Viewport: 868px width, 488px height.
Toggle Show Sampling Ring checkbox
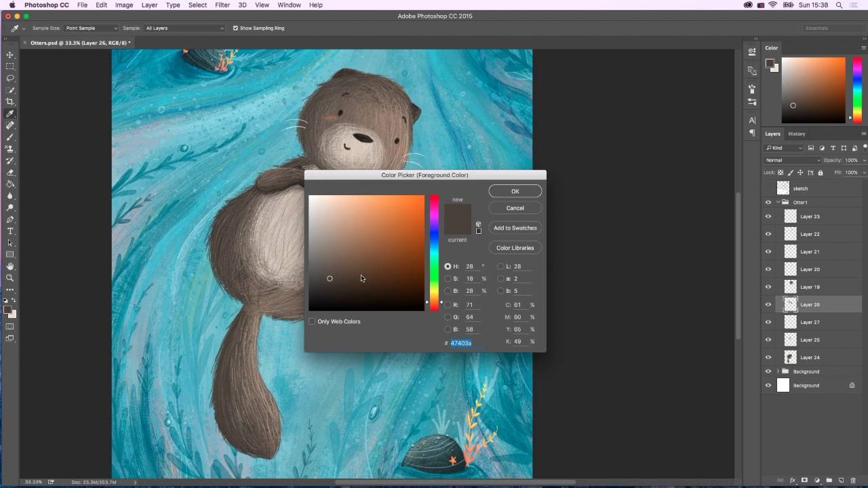[235, 28]
